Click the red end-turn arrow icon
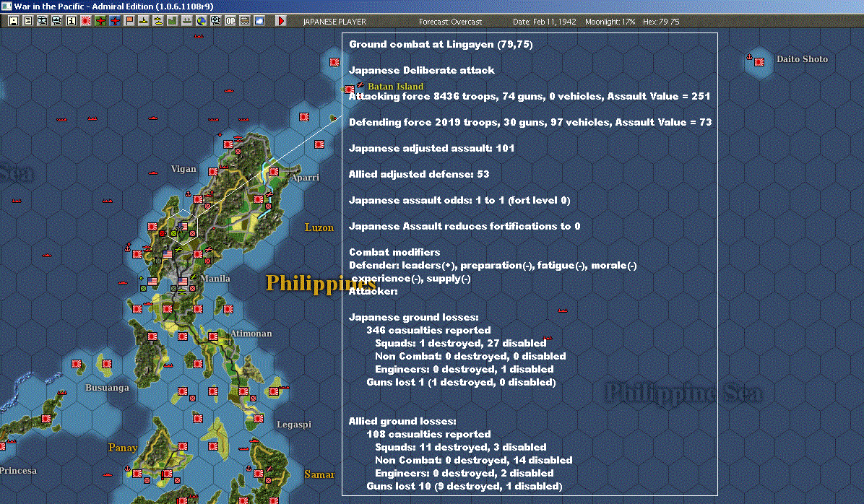Screen dimensions: 864x504 click(x=281, y=21)
